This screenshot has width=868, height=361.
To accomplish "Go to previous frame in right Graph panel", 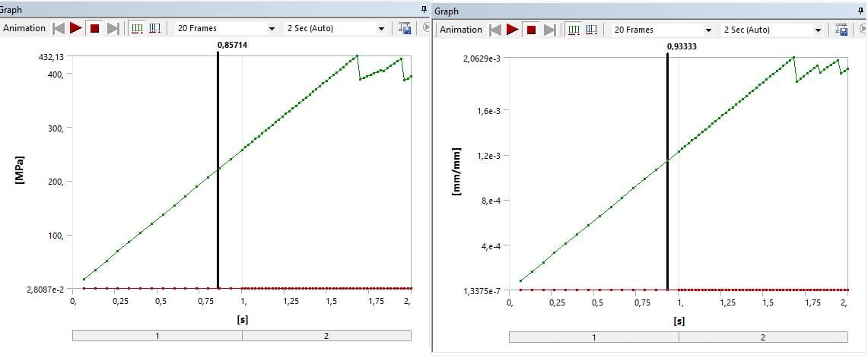I will tap(495, 30).
